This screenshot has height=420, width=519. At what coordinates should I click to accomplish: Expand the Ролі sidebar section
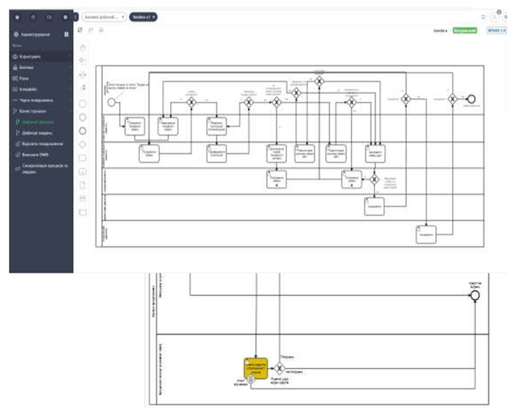click(70, 79)
